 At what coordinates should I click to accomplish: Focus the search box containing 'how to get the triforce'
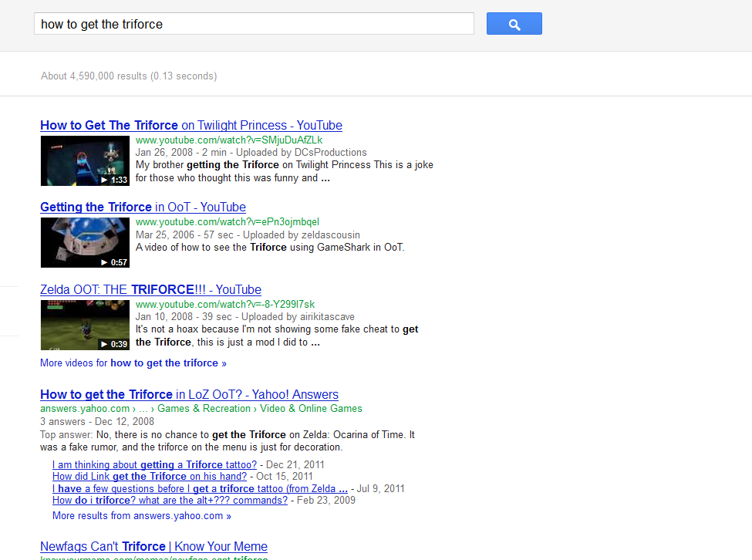pos(254,24)
